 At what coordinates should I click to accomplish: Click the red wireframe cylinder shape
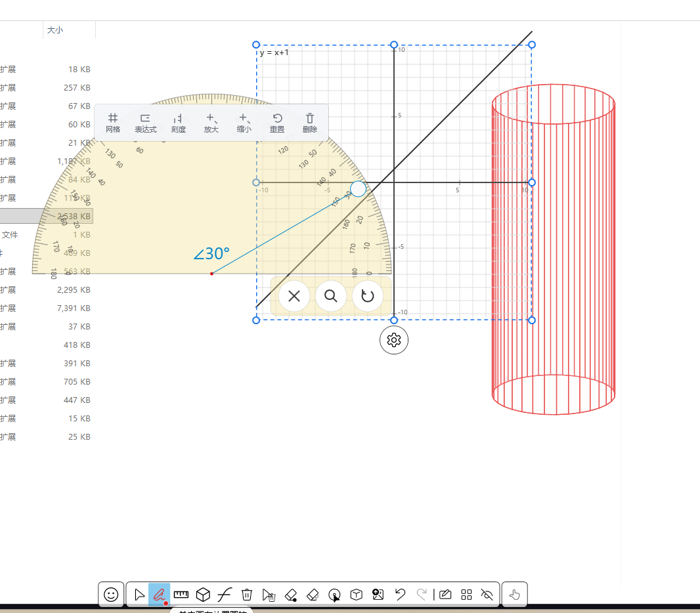(x=554, y=249)
